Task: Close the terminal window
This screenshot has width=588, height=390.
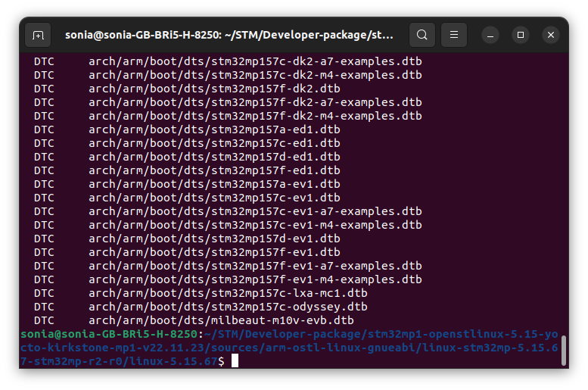Action: click(551, 36)
